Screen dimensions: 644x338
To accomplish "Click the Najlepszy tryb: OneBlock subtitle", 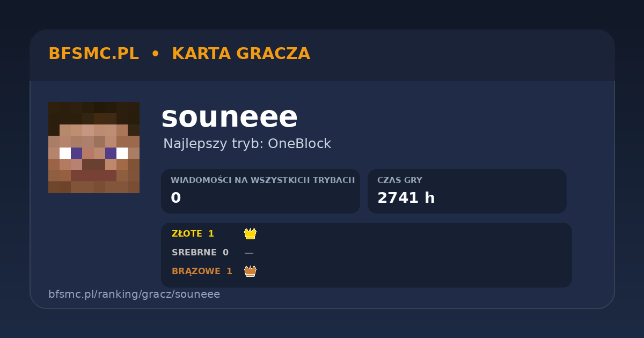I will [247, 144].
